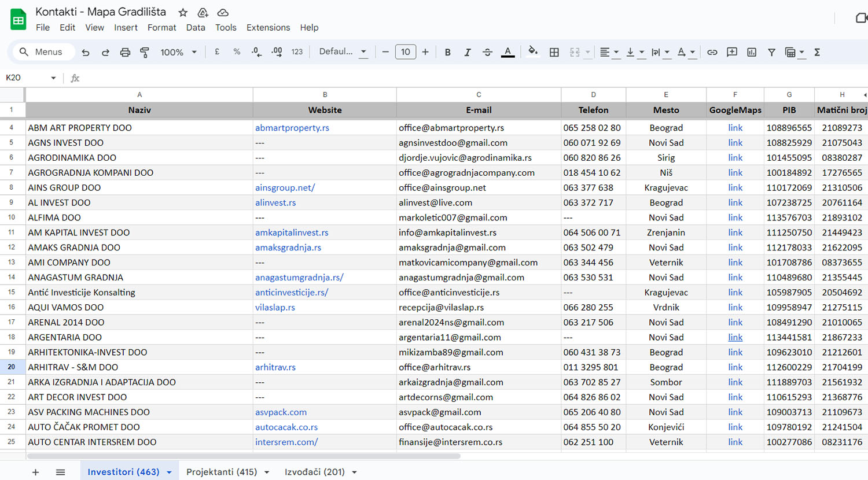Create a filter with funnel icon
868x480 pixels.
pos(771,52)
